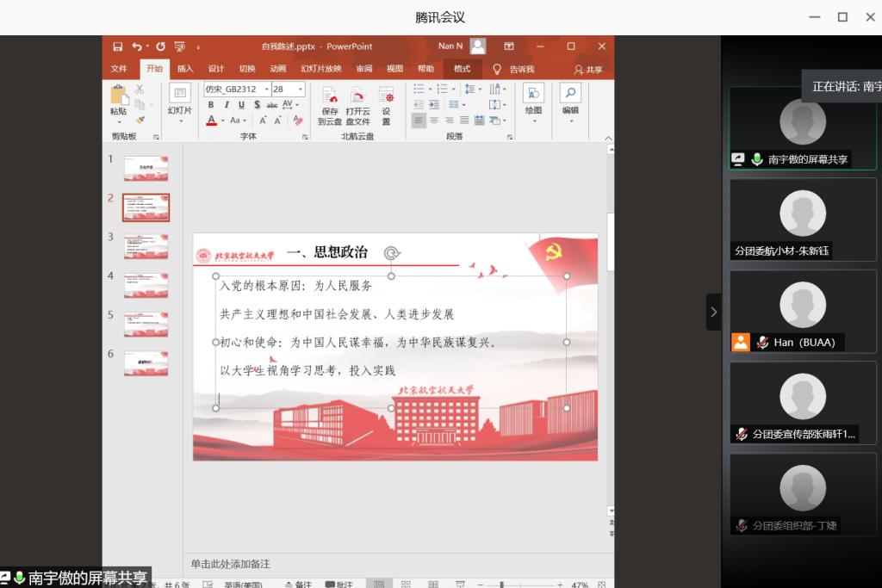Image resolution: width=882 pixels, height=588 pixels.
Task: Click the 备注 notes button in status bar
Action: click(298, 585)
